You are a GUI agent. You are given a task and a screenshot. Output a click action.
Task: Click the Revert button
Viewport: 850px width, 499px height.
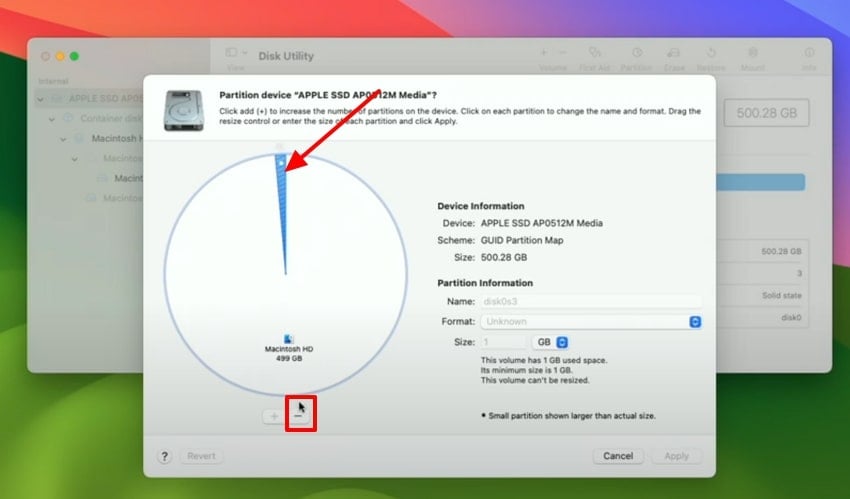(x=201, y=456)
